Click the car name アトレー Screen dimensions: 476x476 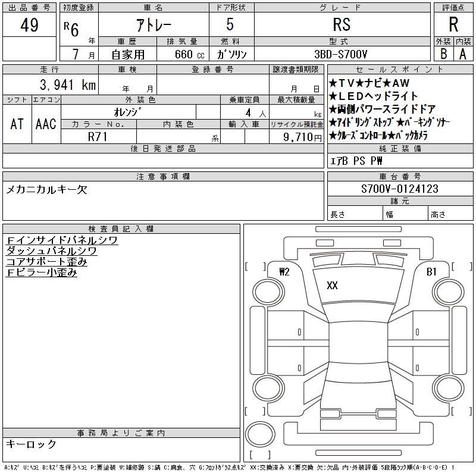154,25
